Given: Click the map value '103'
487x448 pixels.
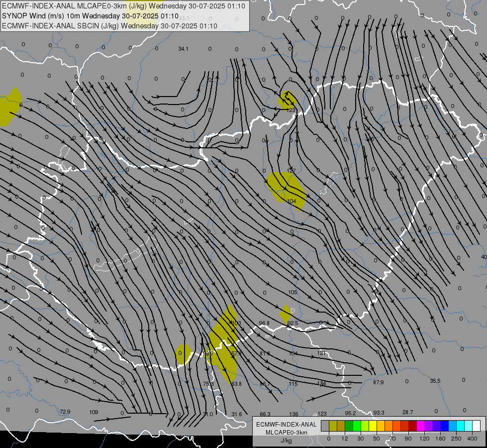Looking at the screenshot, I should [236, 323].
